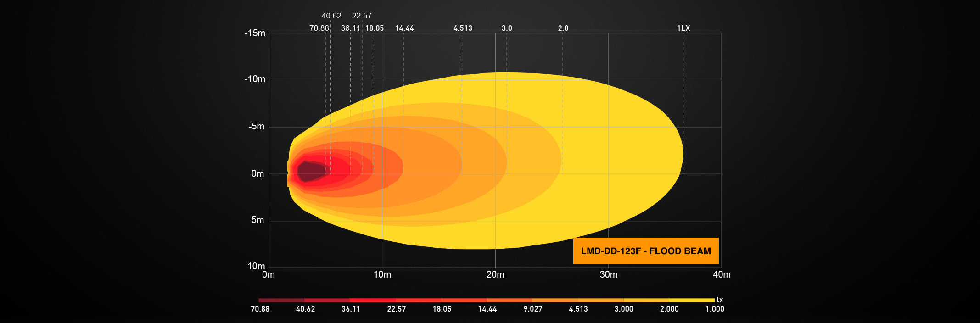The image size is (980, 323).
Task: Click the 1LX marker label above chart
Action: [x=683, y=28]
